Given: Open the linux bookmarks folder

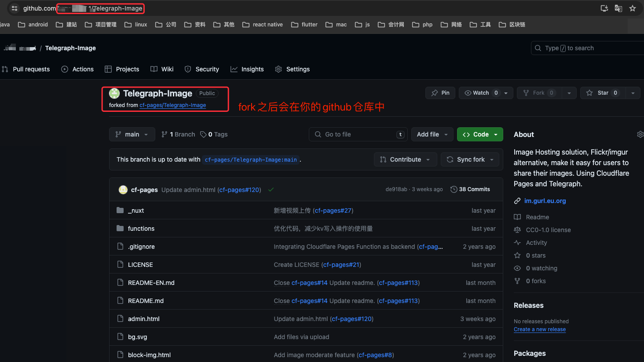Looking at the screenshot, I should click(136, 25).
